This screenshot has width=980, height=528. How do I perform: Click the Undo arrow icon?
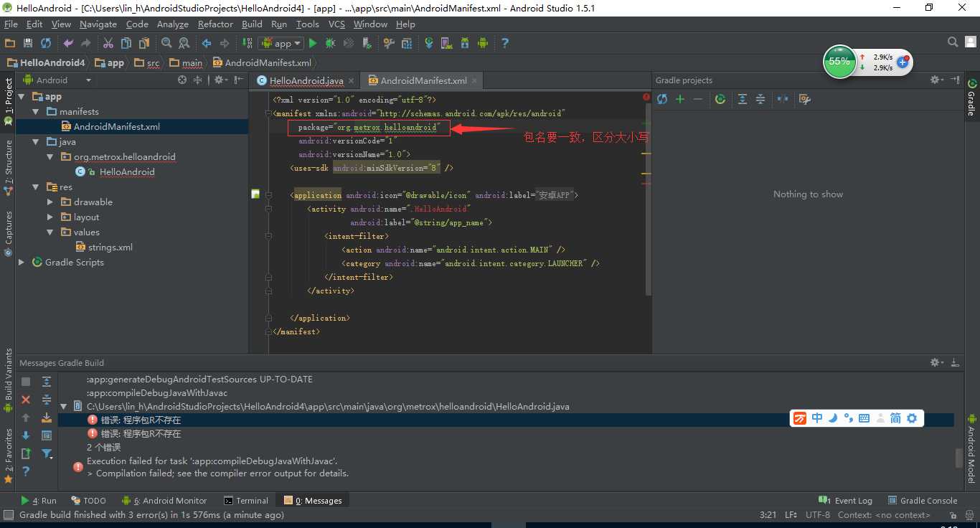tap(68, 43)
